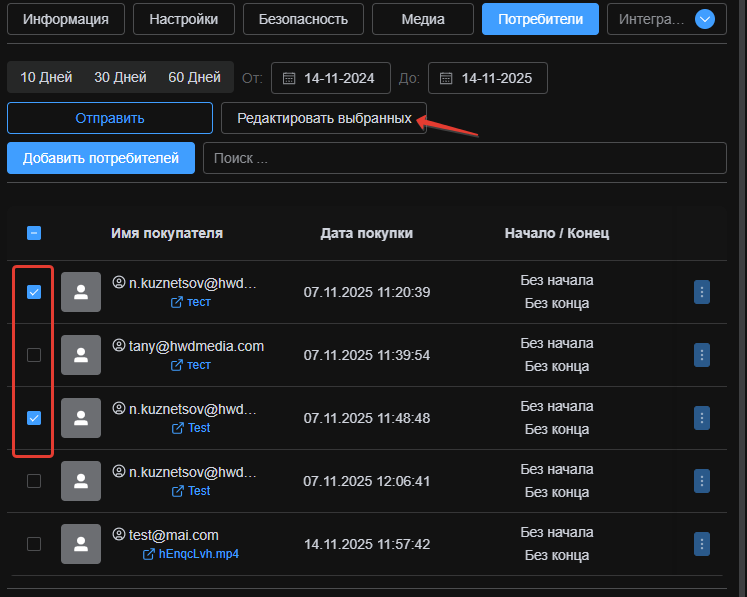Open Test link in 11:48:48 row
The height and width of the screenshot is (597, 747).
(x=199, y=428)
